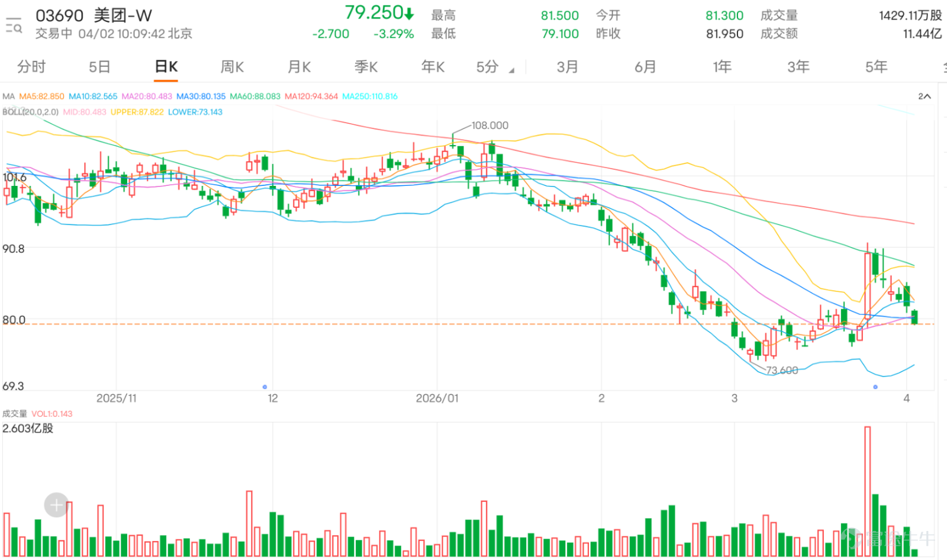Click the 今开 value 81.300
Viewport: 947px width, 560px height.
point(724,15)
